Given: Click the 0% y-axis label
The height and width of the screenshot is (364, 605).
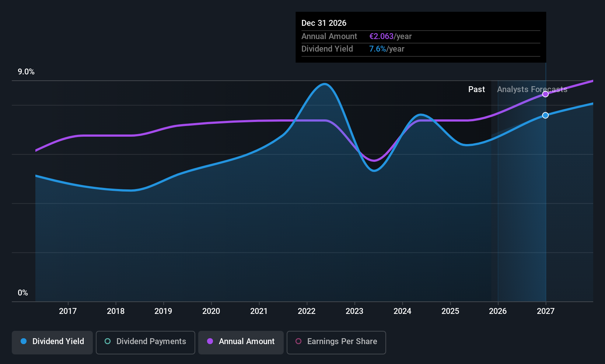Looking at the screenshot, I should click(23, 293).
